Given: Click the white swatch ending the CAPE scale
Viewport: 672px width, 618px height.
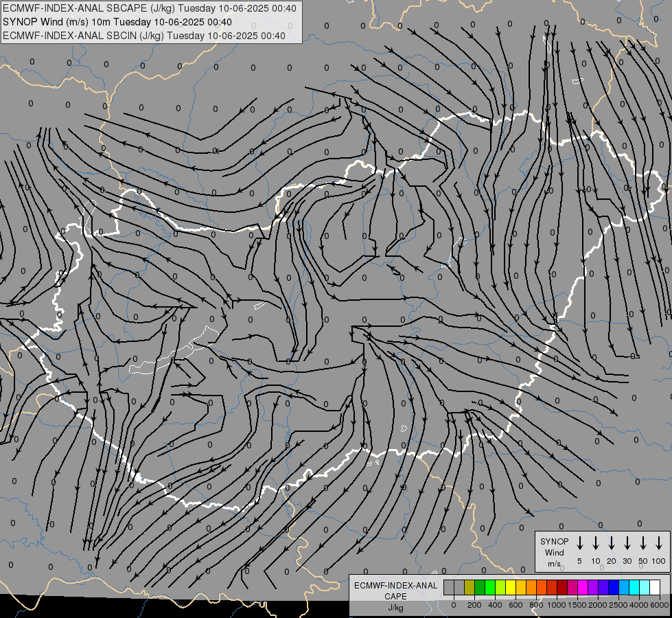Looking at the screenshot, I should point(654,587).
